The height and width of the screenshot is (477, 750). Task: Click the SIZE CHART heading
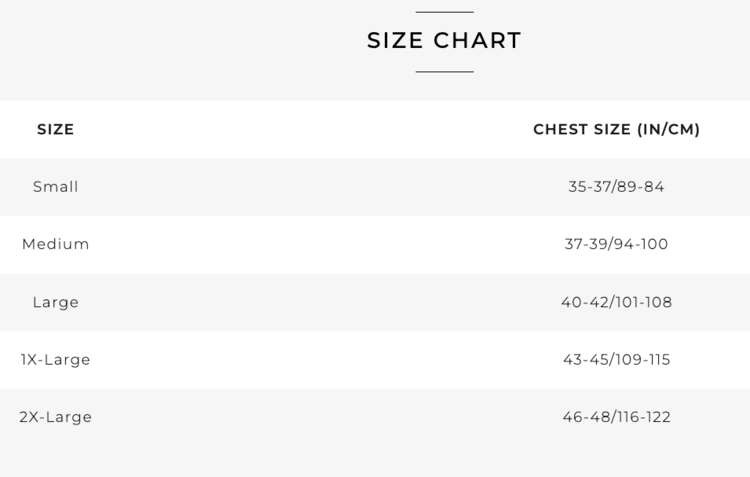(x=444, y=41)
